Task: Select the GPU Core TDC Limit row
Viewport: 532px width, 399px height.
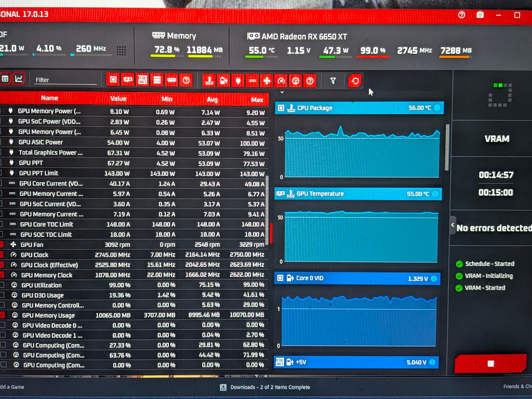Action: point(134,224)
